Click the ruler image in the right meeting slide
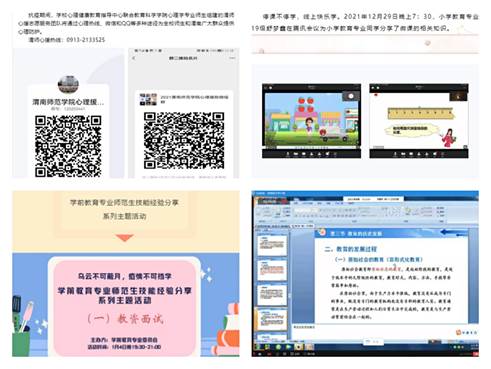 click(421, 113)
